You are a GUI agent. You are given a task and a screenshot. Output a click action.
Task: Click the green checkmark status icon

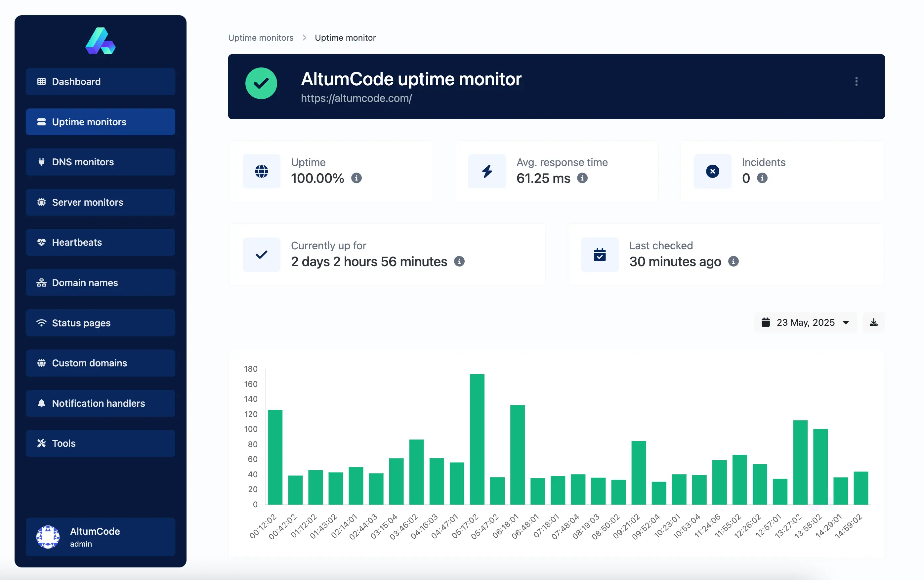coord(261,83)
